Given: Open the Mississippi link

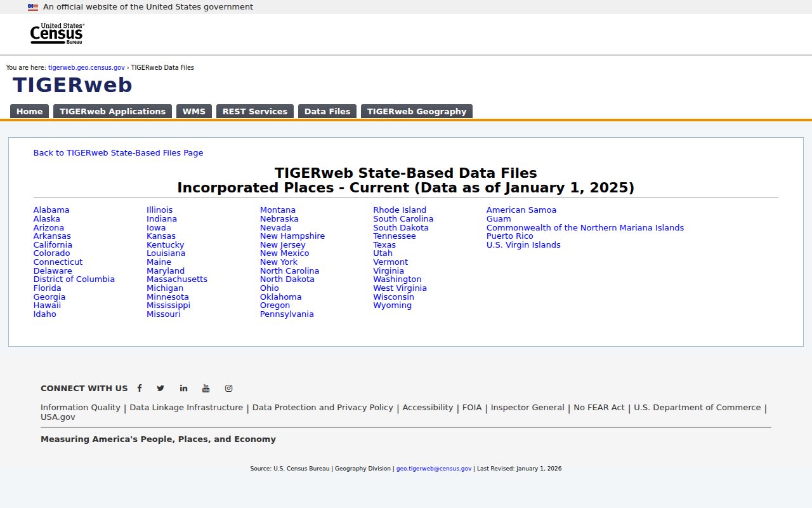Looking at the screenshot, I should coord(168,305).
